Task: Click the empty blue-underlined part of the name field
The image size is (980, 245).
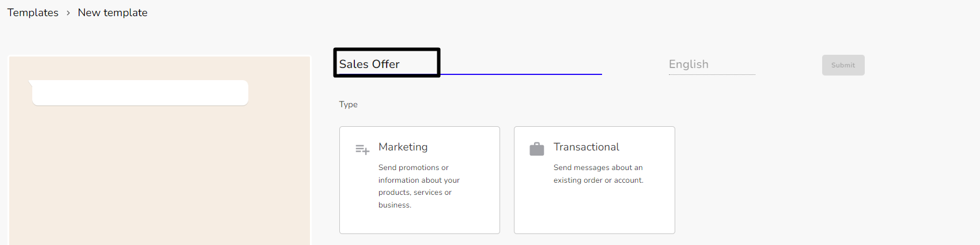Action: 521,64
